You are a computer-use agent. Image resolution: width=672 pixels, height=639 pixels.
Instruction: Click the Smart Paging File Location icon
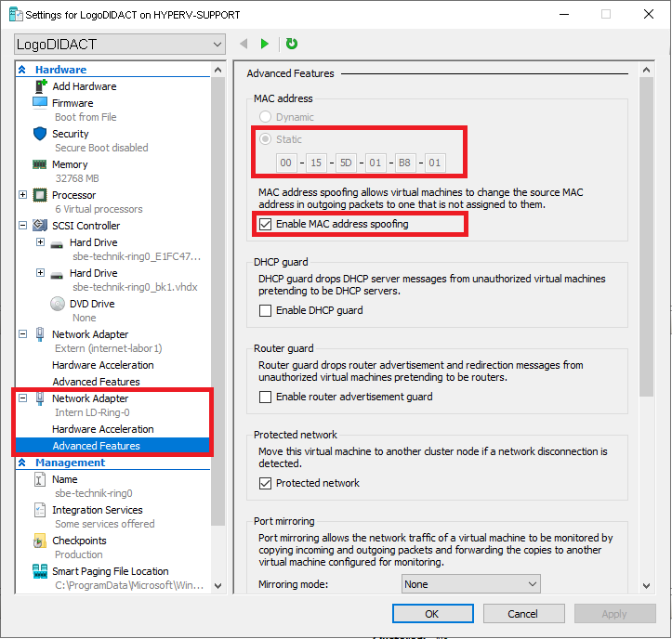click(40, 571)
